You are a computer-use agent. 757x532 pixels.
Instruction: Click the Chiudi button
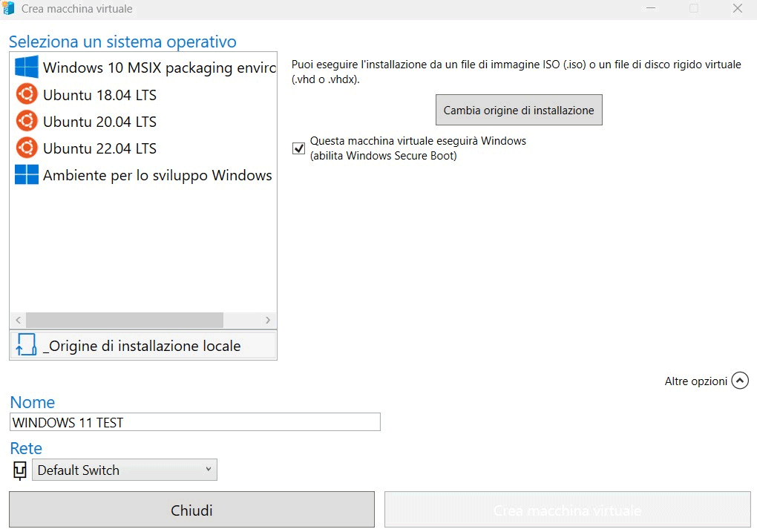191,510
